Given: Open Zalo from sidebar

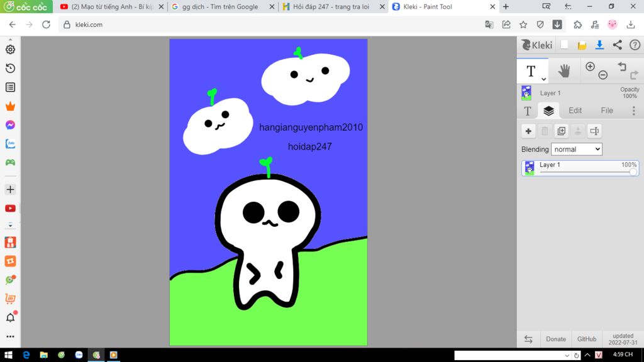Looking at the screenshot, I should coord(10,144).
